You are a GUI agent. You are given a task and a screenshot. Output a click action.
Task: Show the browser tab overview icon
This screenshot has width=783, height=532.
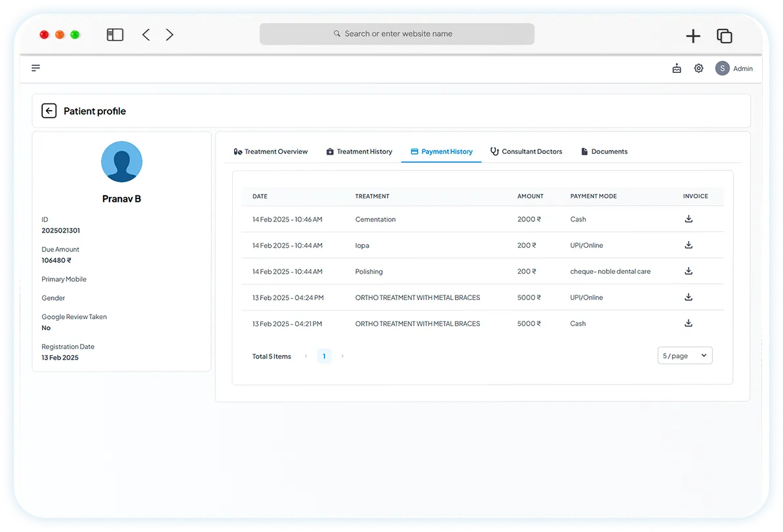[725, 36]
